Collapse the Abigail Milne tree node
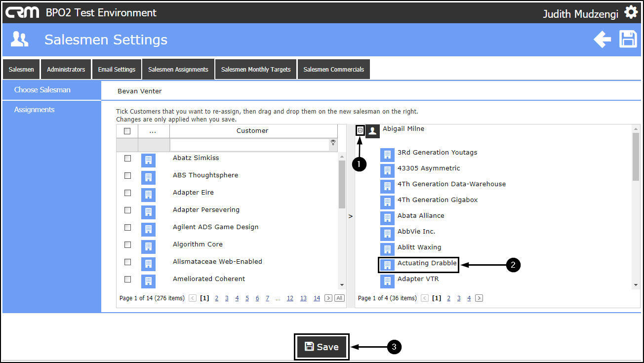The width and height of the screenshot is (644, 363). tap(360, 130)
